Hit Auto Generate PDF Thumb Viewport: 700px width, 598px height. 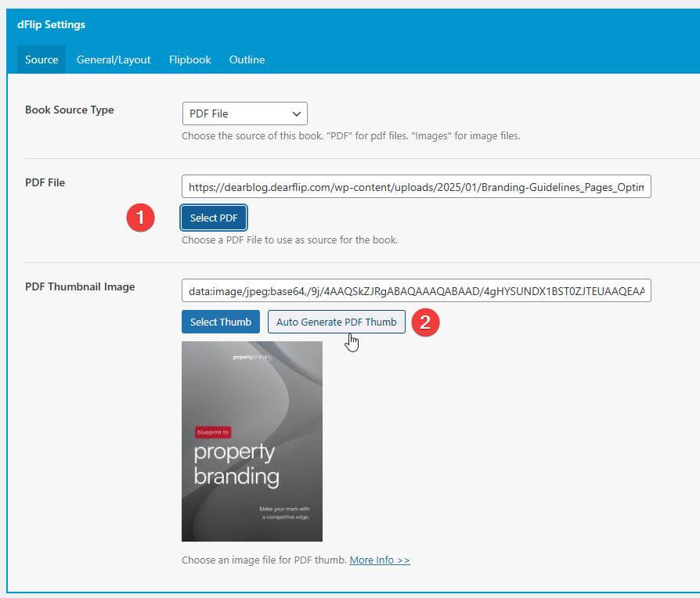[x=336, y=322]
